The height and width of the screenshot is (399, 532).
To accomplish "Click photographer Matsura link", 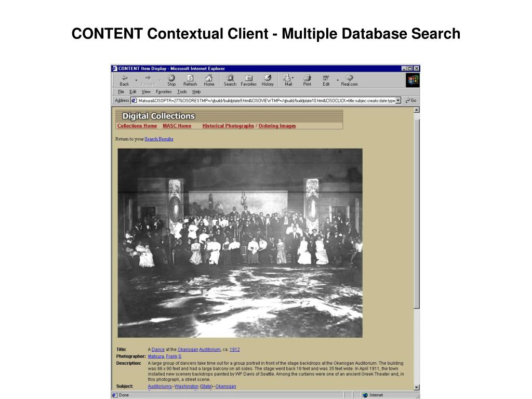I will (x=156, y=356).
